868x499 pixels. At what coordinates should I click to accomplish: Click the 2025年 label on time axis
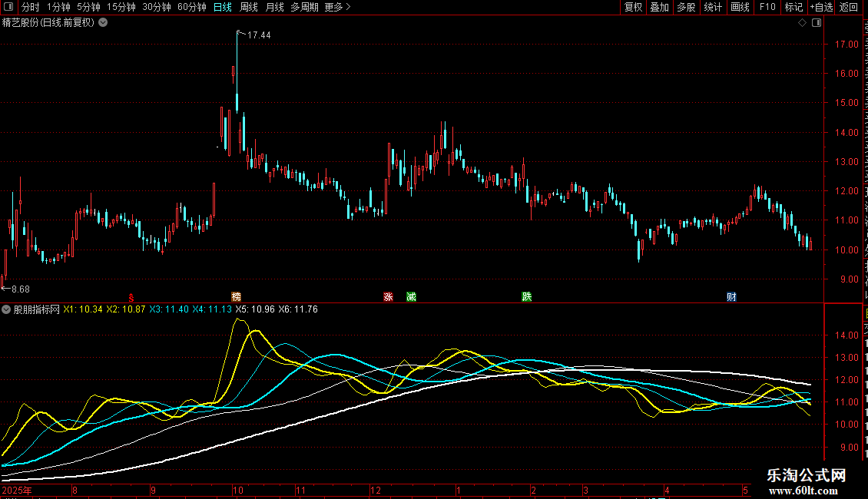click(17, 490)
